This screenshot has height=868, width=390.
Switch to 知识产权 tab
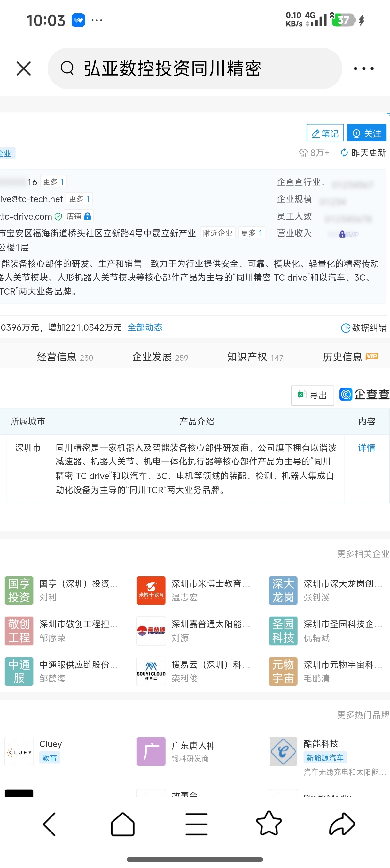click(255, 357)
